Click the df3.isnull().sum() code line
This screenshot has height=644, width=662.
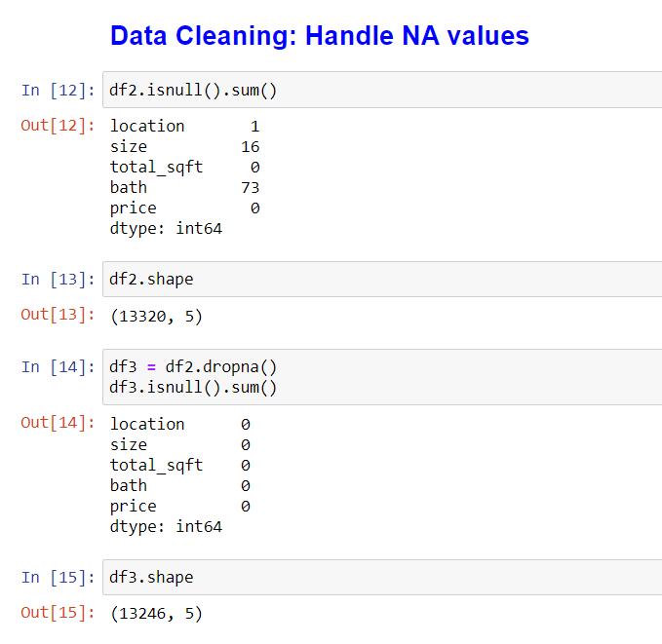point(193,387)
